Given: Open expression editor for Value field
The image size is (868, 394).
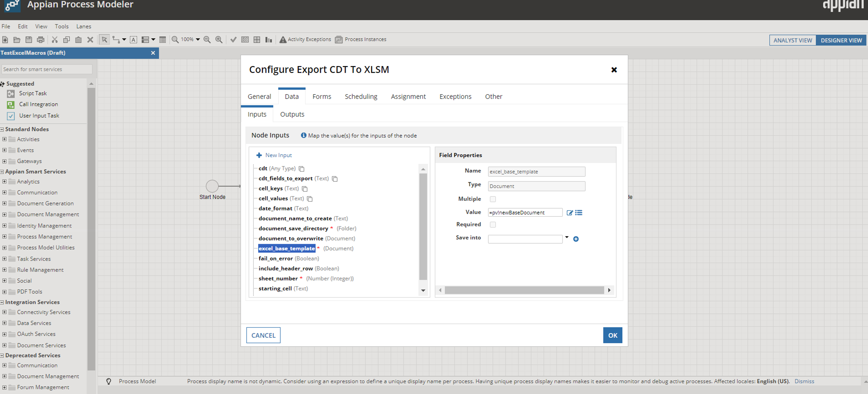Looking at the screenshot, I should click(569, 213).
